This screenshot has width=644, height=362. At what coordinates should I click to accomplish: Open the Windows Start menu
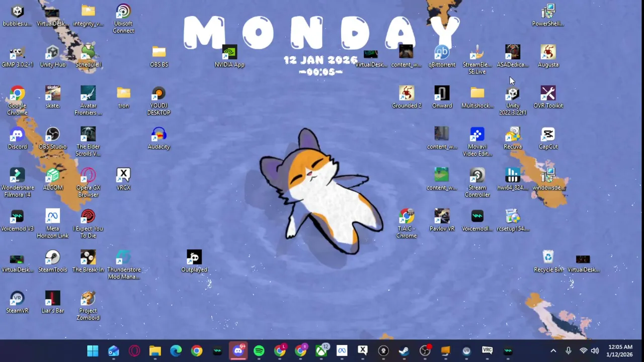93,350
